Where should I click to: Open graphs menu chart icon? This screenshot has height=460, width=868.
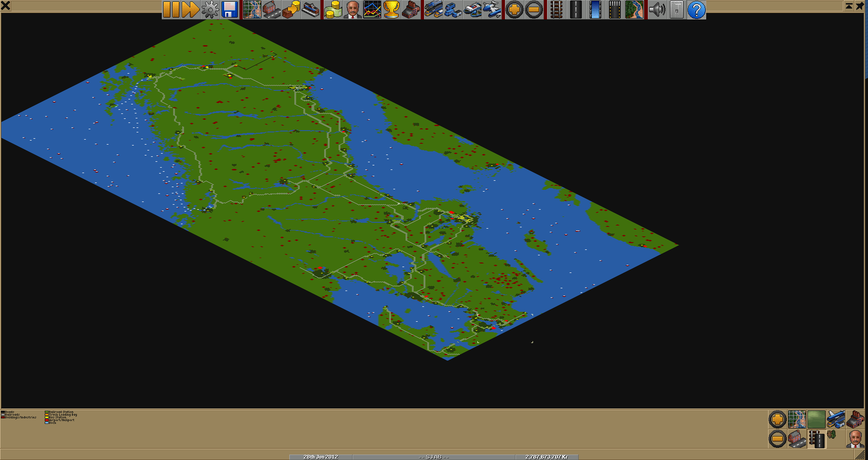[x=372, y=9]
